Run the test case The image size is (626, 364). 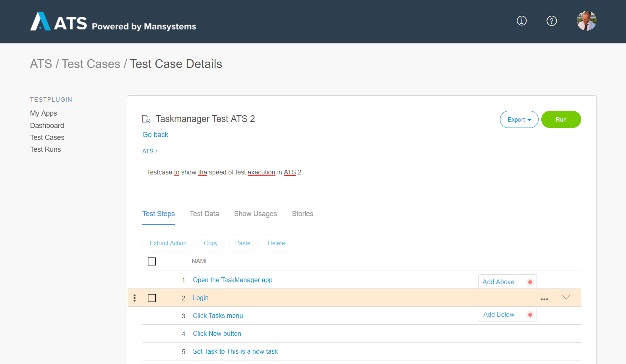[x=561, y=120]
